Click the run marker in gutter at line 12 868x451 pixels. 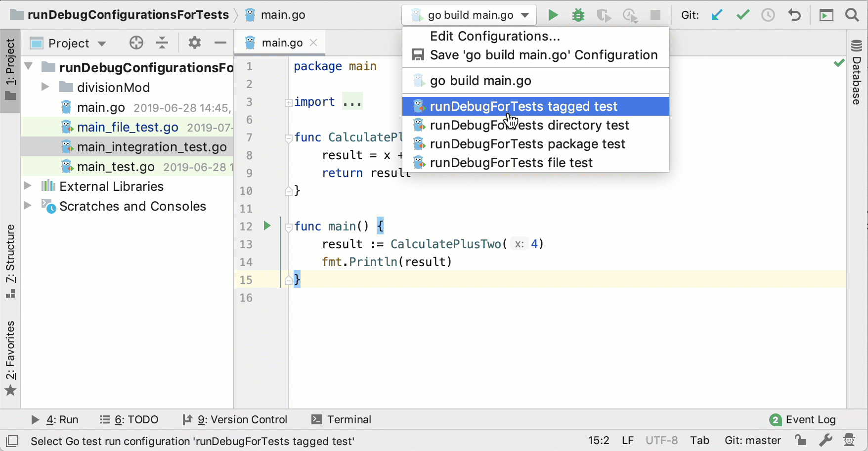267,226
